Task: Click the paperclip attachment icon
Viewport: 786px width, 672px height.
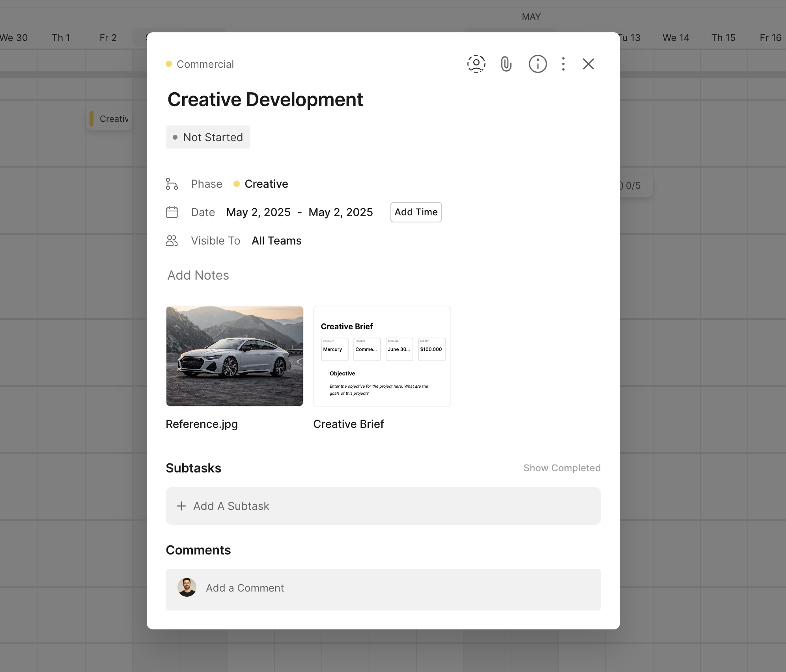Action: point(506,64)
